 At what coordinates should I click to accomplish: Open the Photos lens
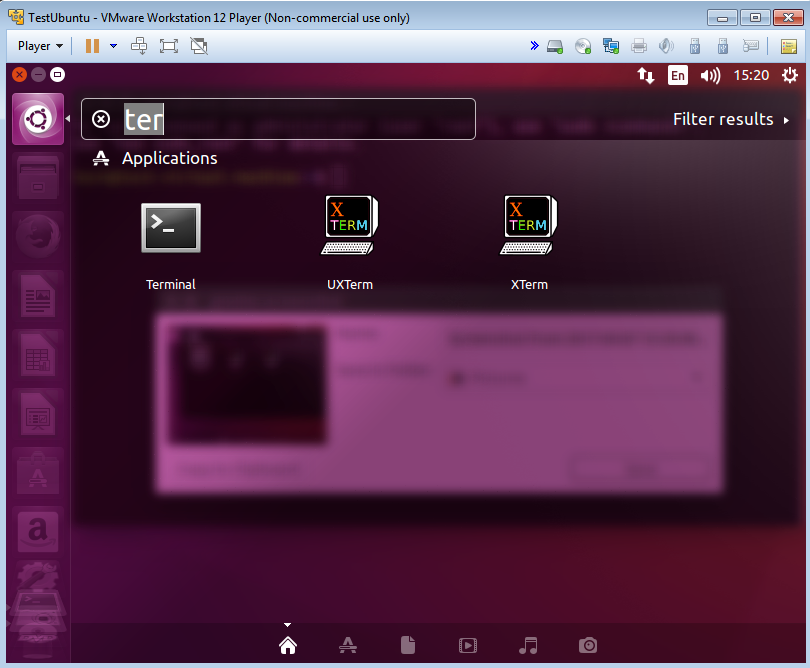[x=588, y=645]
